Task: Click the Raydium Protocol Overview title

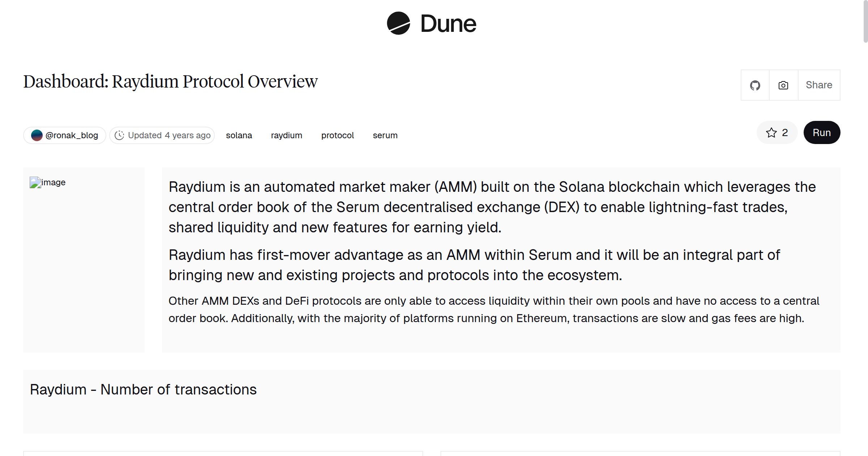Action: coord(170,81)
